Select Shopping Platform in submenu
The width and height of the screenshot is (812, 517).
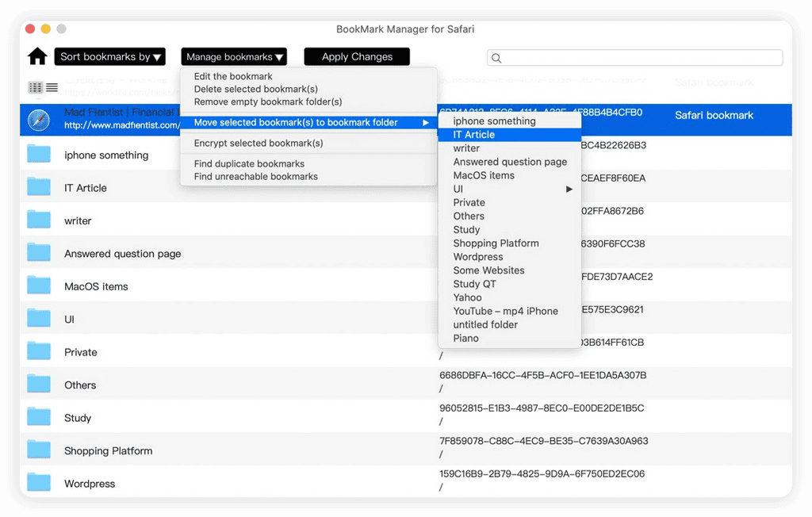click(510, 243)
